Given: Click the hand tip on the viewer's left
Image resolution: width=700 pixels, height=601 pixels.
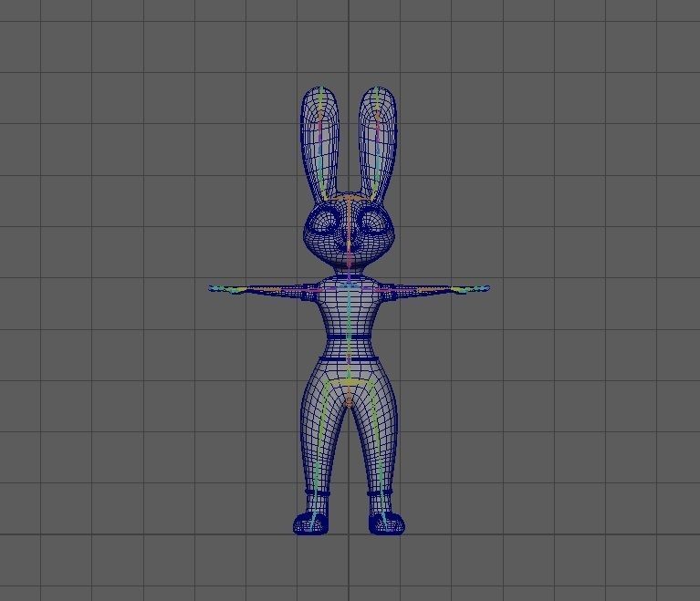Looking at the screenshot, I should (216, 288).
